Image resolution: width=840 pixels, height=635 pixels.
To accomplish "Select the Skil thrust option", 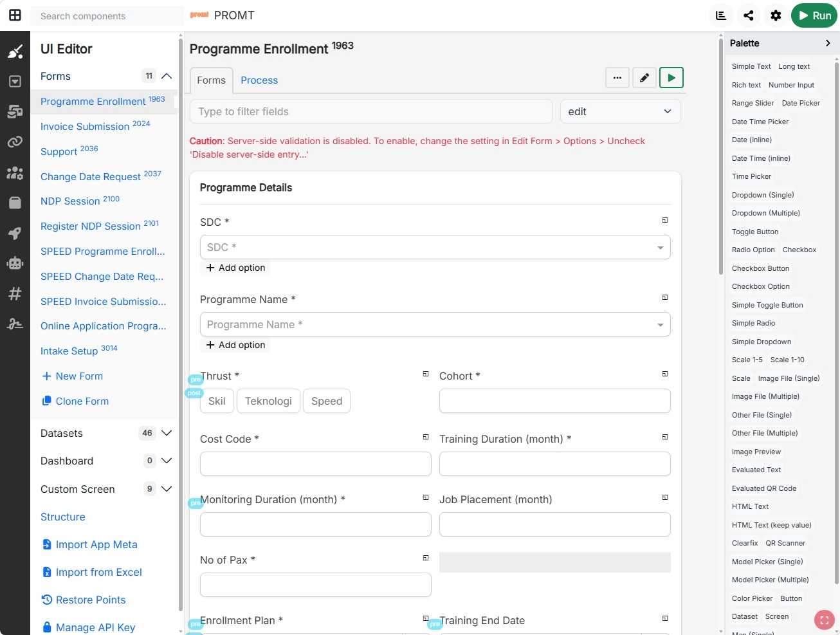I will pyautogui.click(x=217, y=401).
